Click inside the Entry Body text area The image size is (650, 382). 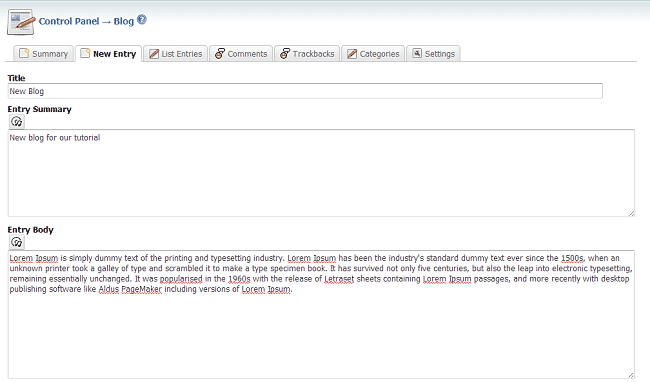[x=321, y=314]
